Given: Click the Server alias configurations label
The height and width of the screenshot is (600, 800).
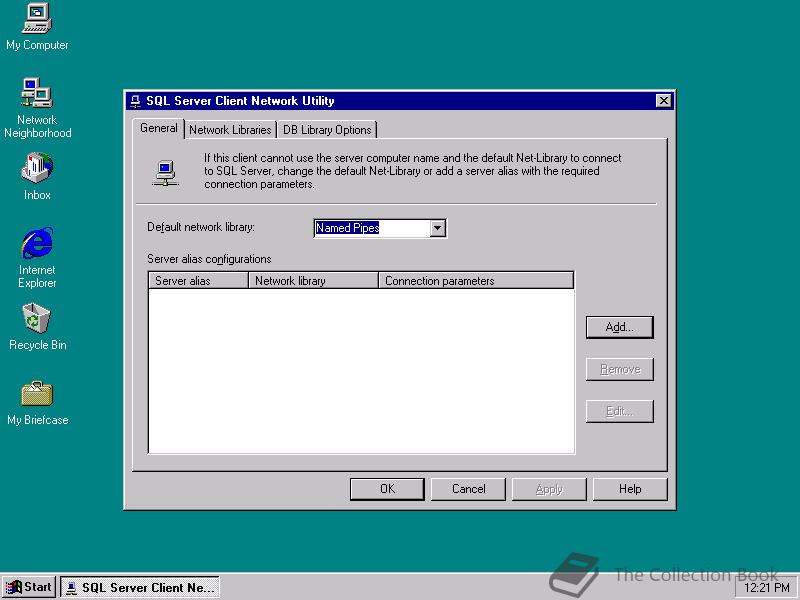Looking at the screenshot, I should (209, 259).
